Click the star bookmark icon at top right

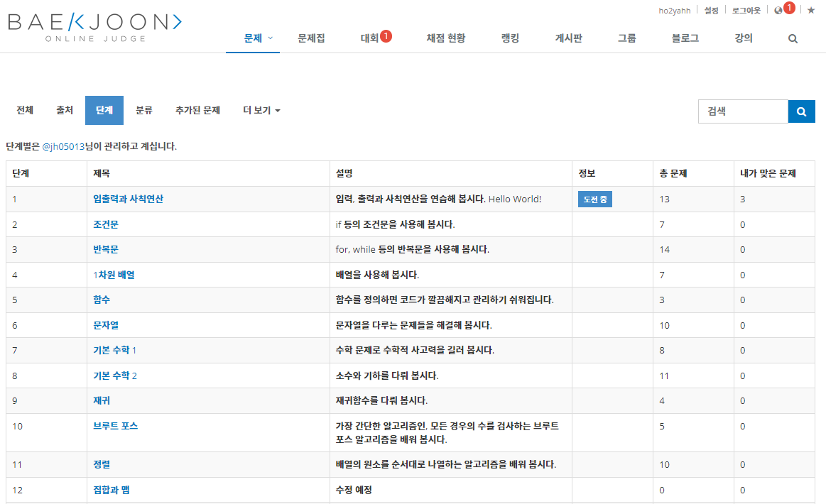click(810, 9)
